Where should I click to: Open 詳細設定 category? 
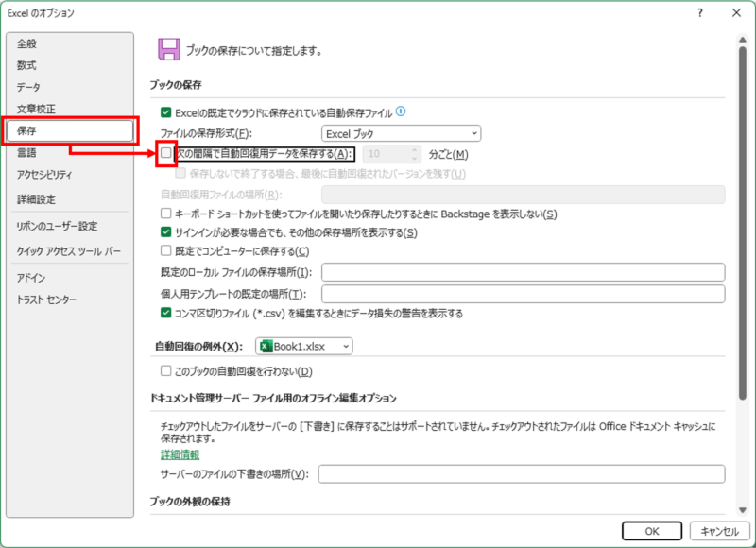(x=70, y=199)
